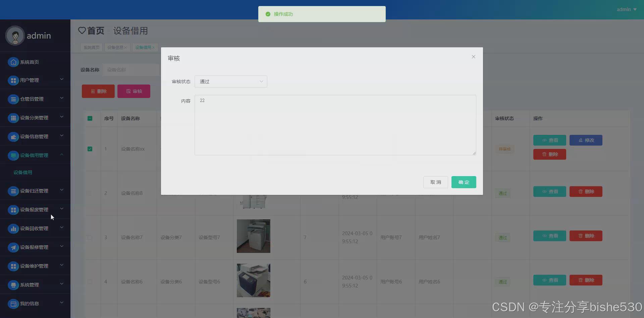The width and height of the screenshot is (644, 318).
Task: Click the 设备分类管理 sidebar icon
Action: click(13, 118)
